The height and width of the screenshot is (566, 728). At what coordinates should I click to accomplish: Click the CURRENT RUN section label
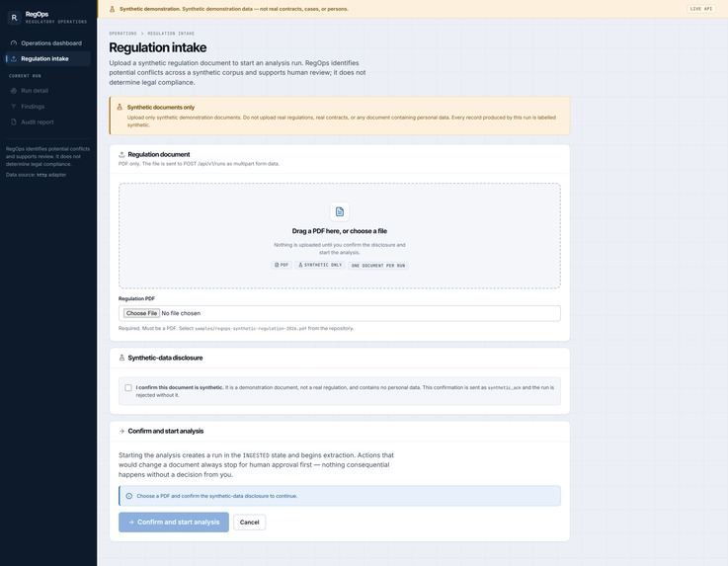25,76
